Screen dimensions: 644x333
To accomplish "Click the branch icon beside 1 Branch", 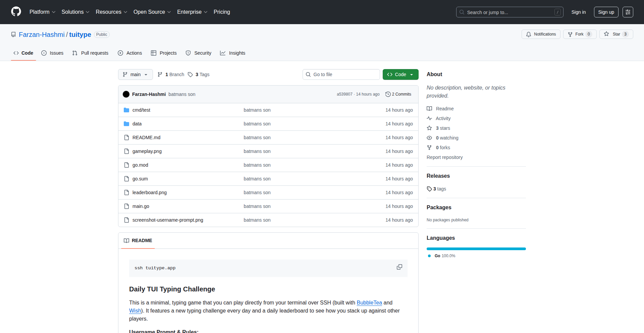I will point(160,74).
